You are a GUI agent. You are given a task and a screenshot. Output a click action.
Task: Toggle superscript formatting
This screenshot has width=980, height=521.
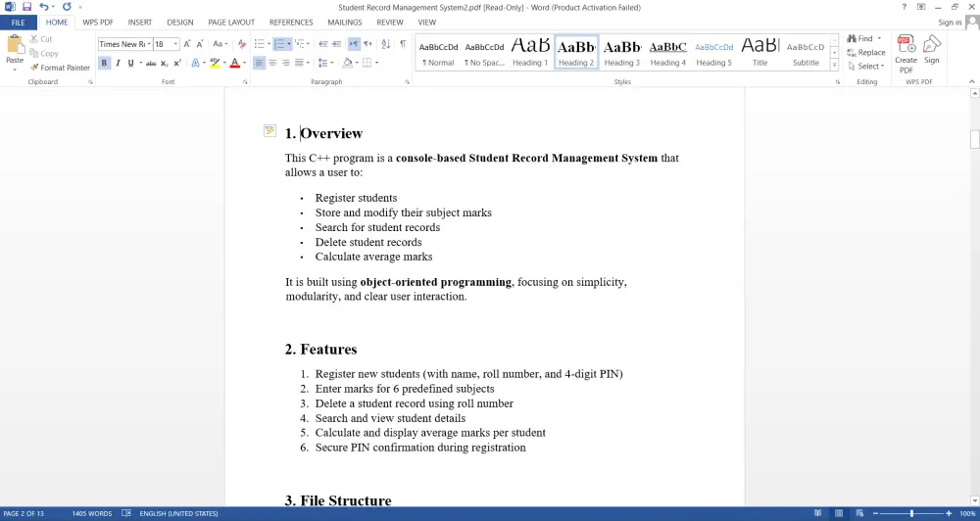[177, 63]
